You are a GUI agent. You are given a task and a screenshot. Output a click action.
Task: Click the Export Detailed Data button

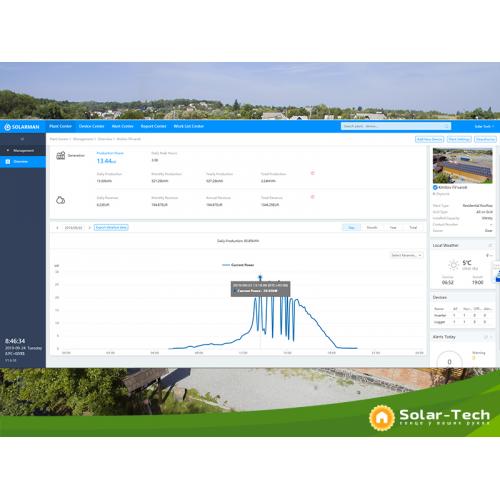111,228
